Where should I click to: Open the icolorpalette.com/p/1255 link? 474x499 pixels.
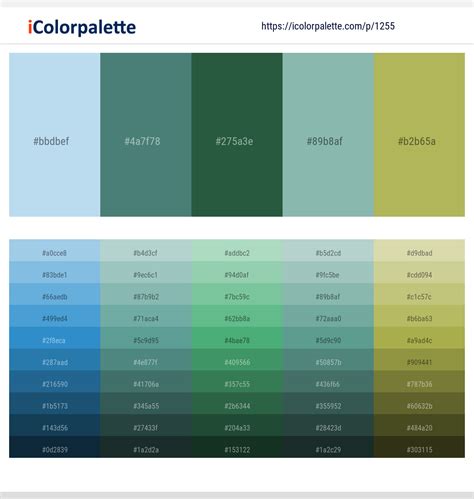[328, 26]
